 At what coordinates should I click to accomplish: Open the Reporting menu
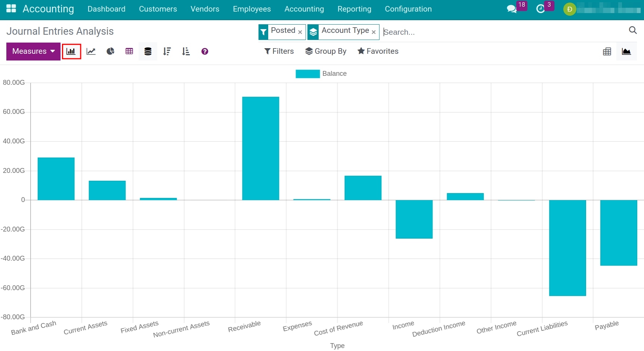coord(354,9)
